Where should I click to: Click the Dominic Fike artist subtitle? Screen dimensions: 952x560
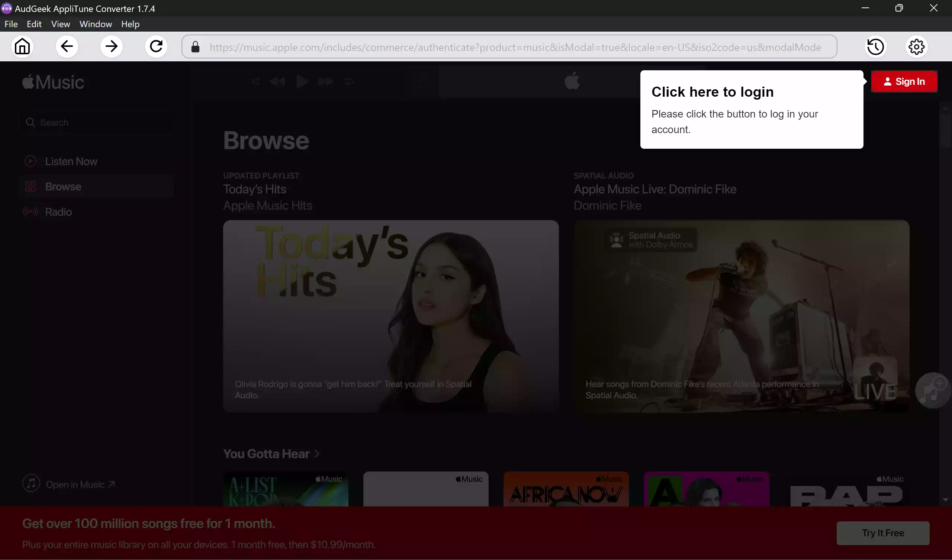pos(608,206)
